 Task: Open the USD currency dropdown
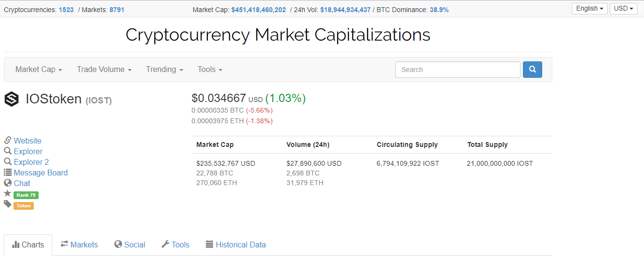coord(623,8)
